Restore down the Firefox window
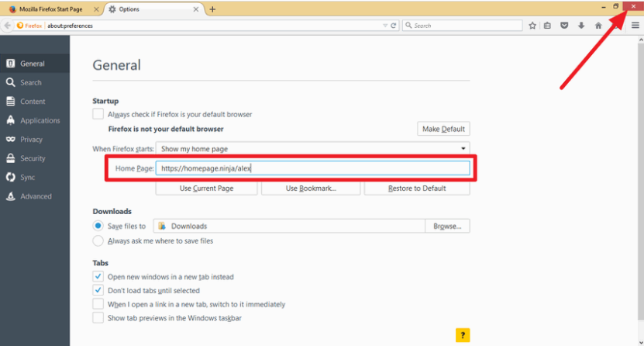Viewport: 644px width, 346px height. pos(615,6)
